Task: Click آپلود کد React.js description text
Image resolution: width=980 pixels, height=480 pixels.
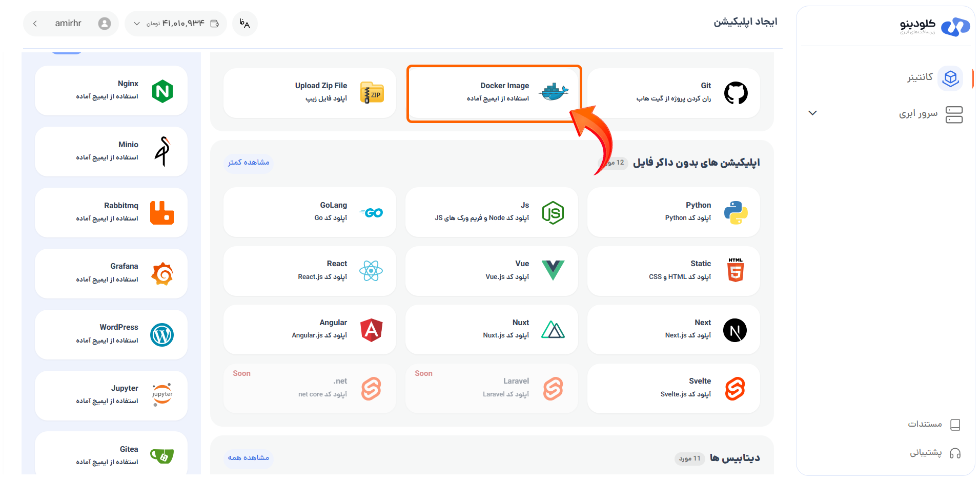Action: point(322,277)
